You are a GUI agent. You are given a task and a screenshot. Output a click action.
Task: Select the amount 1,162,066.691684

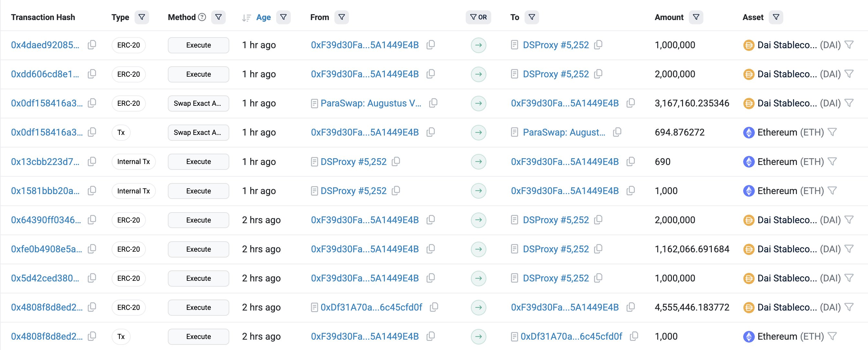pyautogui.click(x=692, y=249)
